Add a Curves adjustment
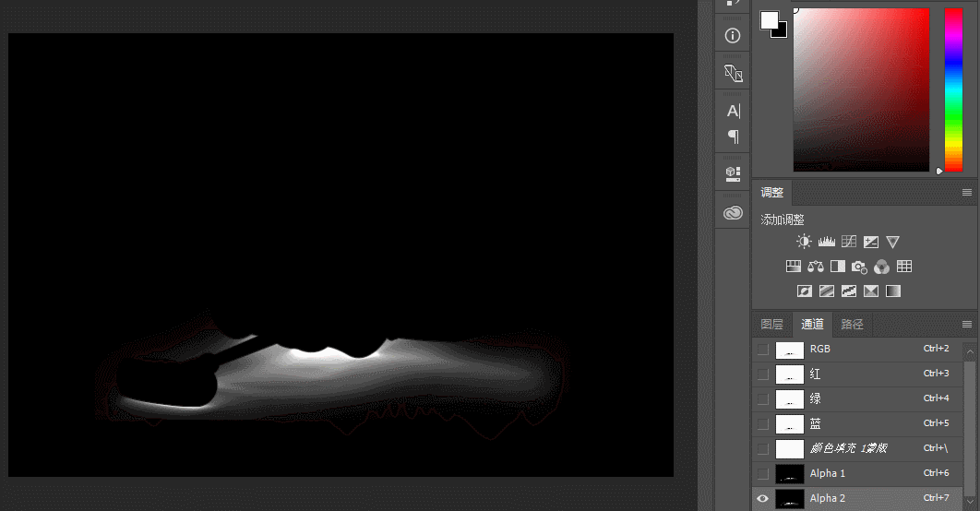The width and height of the screenshot is (980, 511). click(849, 242)
